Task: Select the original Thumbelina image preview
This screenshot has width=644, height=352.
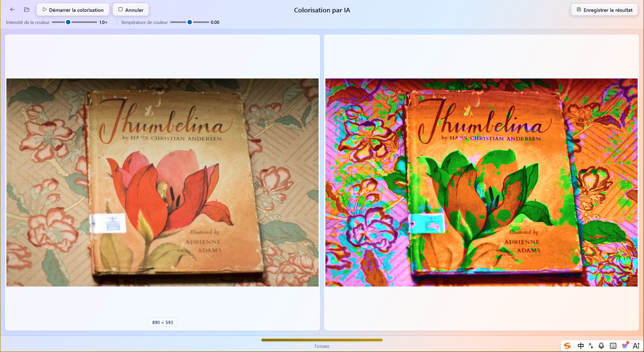Action: [x=163, y=182]
